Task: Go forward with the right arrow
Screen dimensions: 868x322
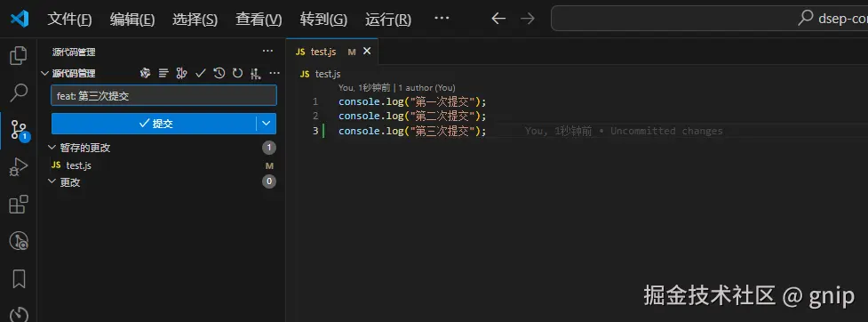Action: (528, 19)
